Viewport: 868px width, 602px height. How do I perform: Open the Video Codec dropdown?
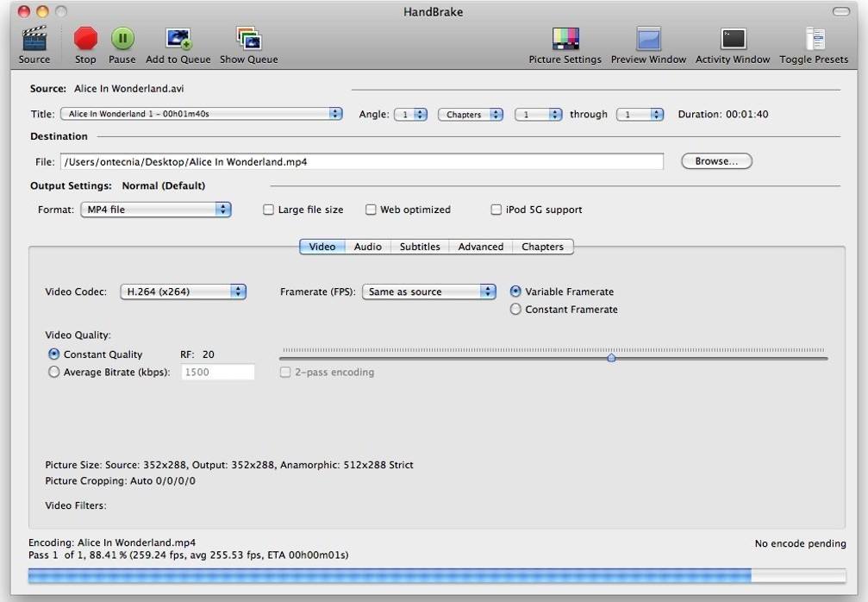184,292
